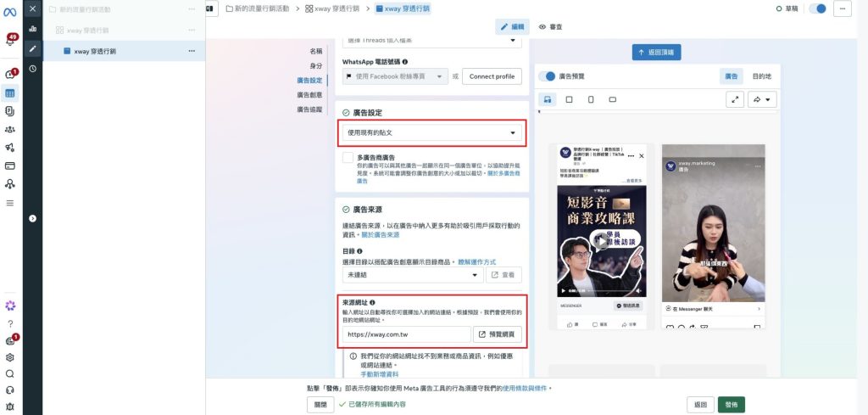
Task: Open the 手動新增資料 link
Action: pos(379,374)
